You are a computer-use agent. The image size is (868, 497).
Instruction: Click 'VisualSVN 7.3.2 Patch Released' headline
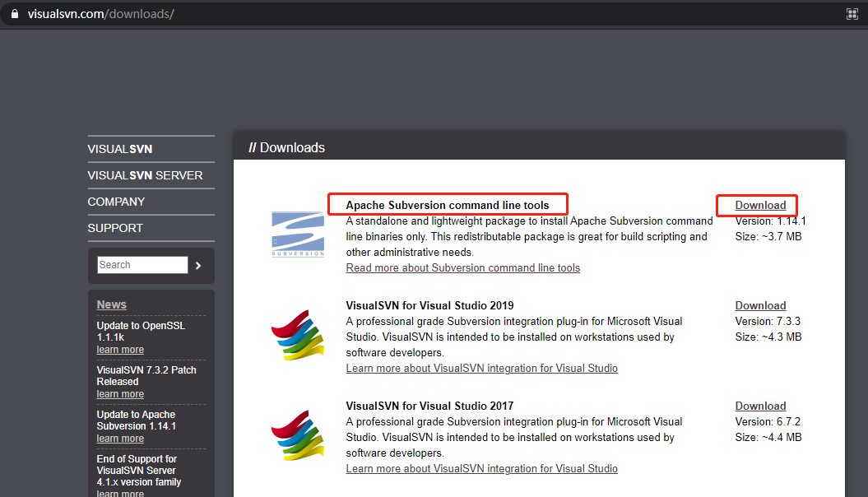(146, 376)
